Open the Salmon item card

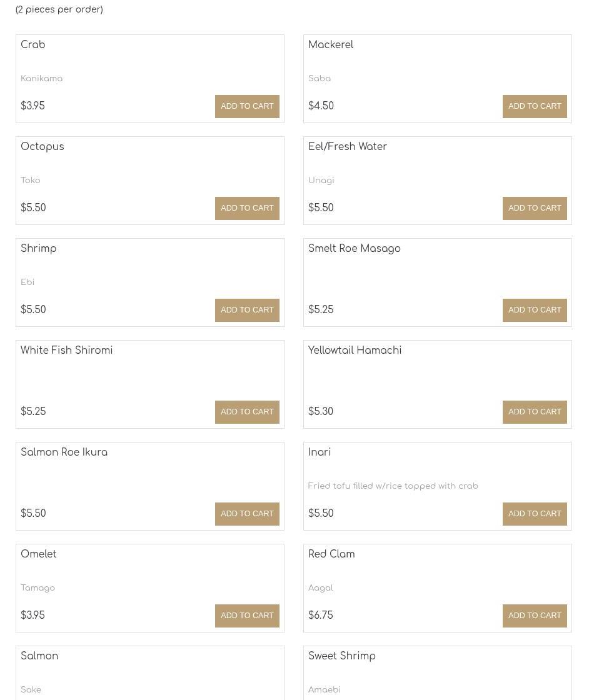click(x=150, y=672)
